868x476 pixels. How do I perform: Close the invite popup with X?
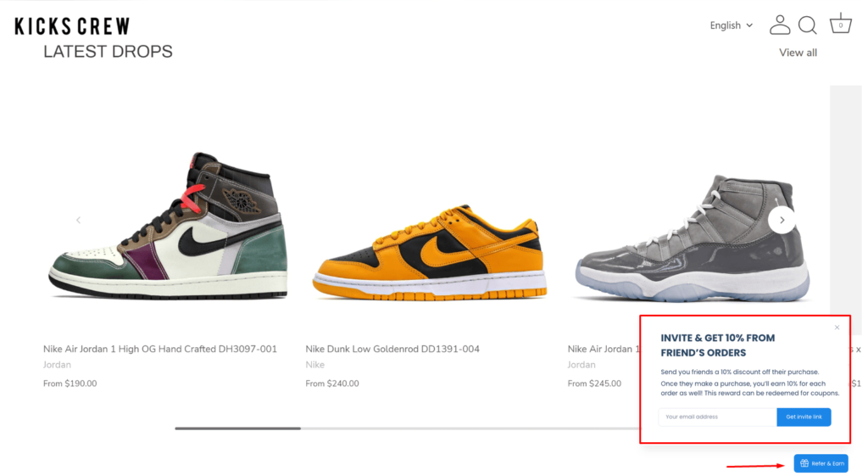[x=837, y=328]
